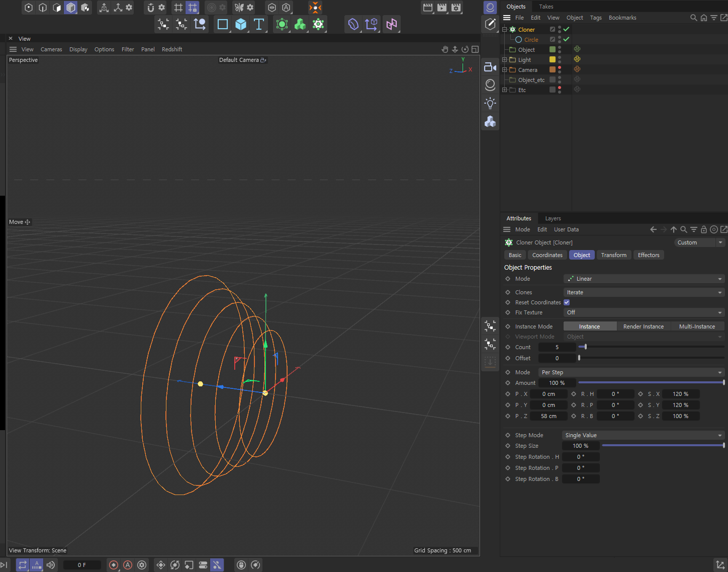Select Render Instance mode button

click(x=644, y=326)
